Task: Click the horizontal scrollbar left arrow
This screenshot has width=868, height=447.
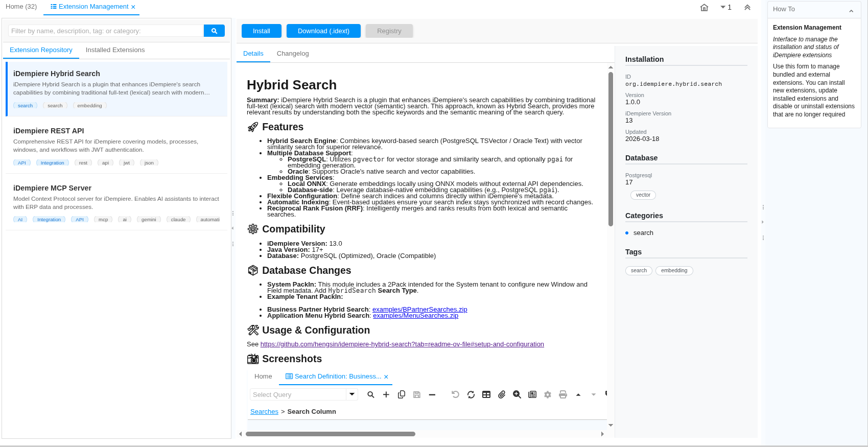Action: (x=241, y=434)
